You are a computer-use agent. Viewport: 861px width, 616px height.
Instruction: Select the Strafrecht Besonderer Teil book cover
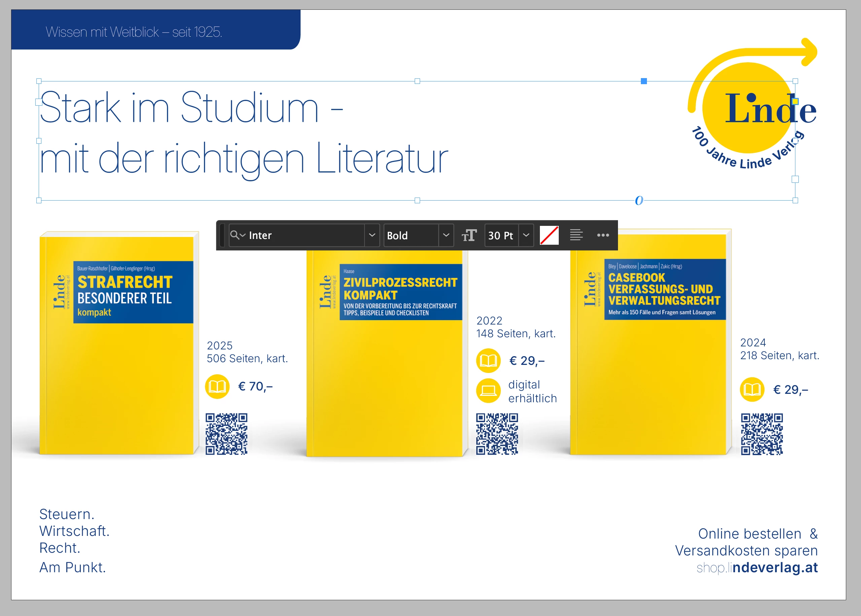119,343
